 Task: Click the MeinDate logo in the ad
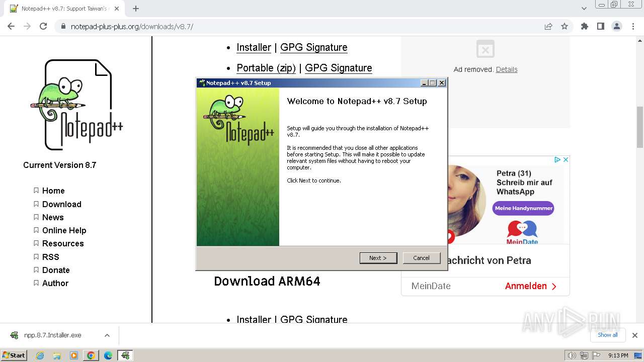click(522, 233)
